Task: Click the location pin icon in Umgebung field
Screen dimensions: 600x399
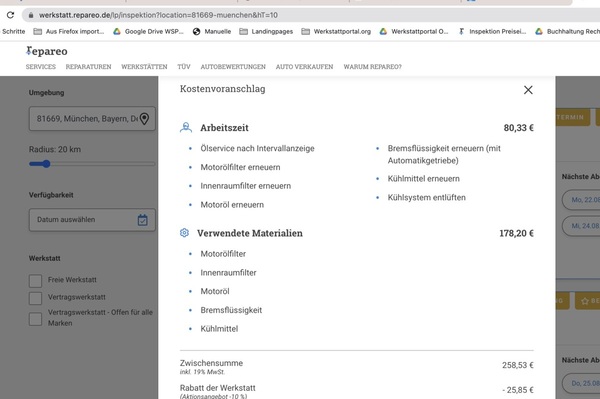Action: (144, 119)
